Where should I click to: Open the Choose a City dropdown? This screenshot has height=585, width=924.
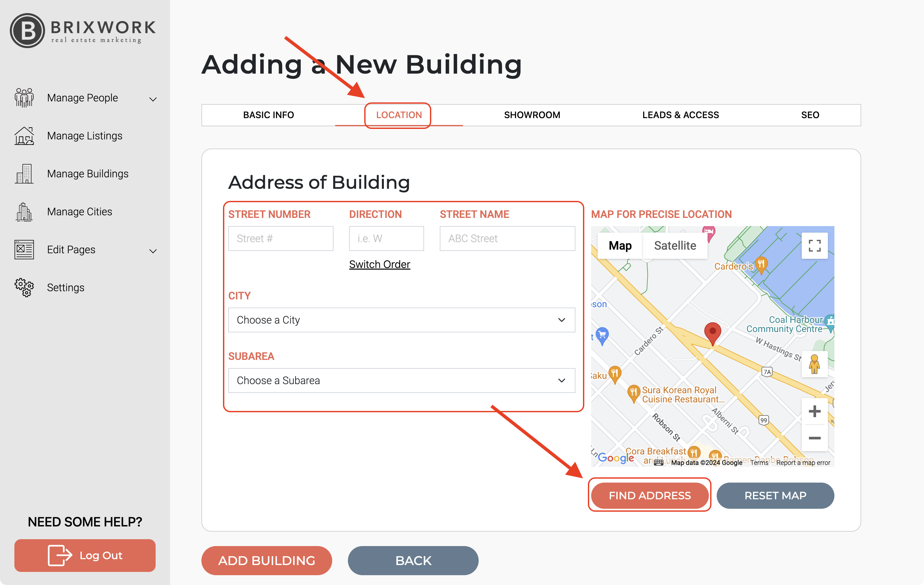402,320
